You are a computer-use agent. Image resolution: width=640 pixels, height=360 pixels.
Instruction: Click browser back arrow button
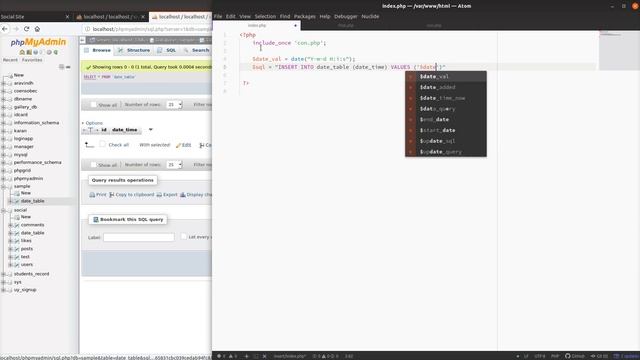5,29
